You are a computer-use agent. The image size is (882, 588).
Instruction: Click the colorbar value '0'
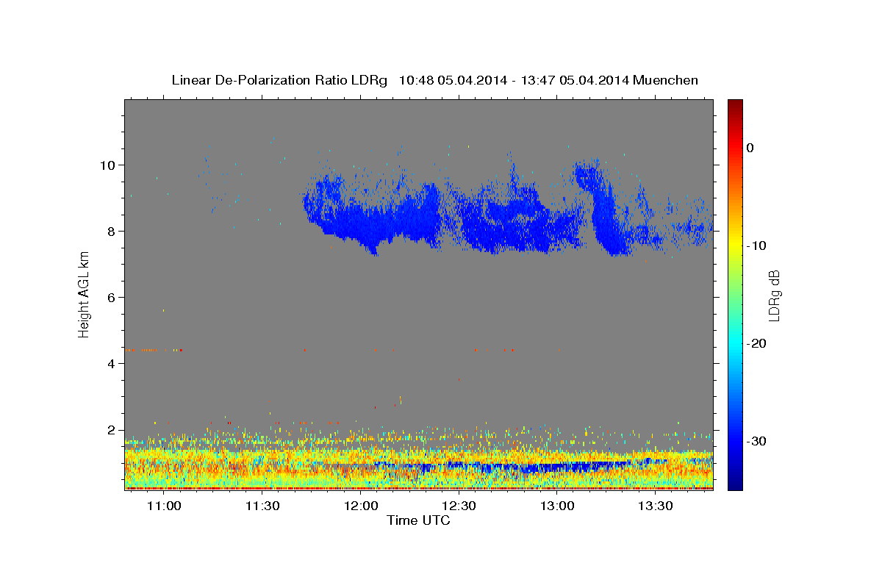pyautogui.click(x=750, y=148)
